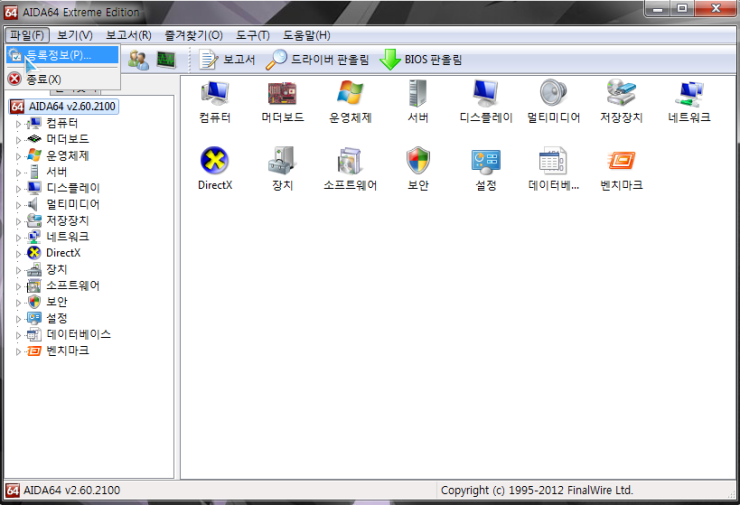Open the 도구(T) tools menu
The image size is (740, 505).
coord(252,35)
